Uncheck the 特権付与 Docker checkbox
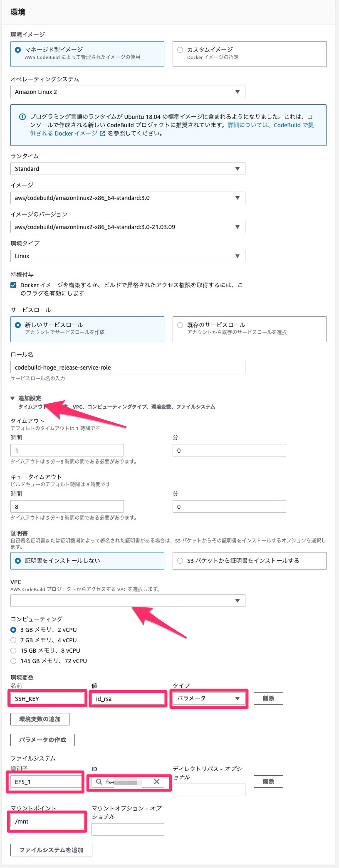 coord(13,285)
